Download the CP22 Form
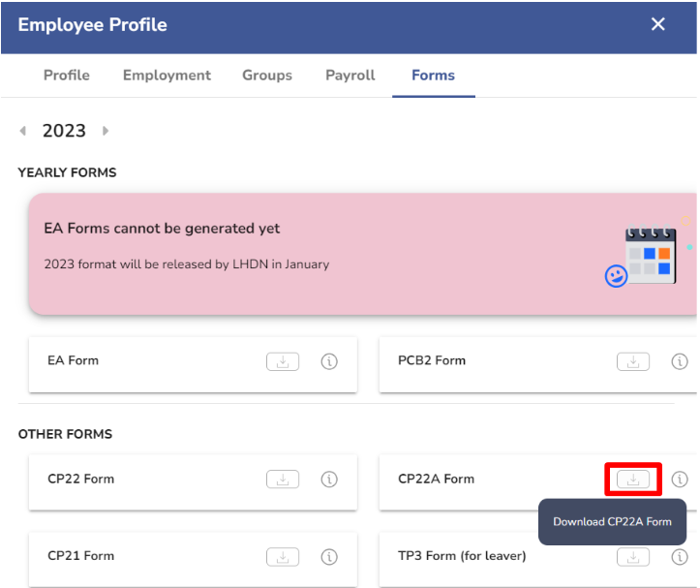Image resolution: width=700 pixels, height=588 pixels. (x=283, y=480)
